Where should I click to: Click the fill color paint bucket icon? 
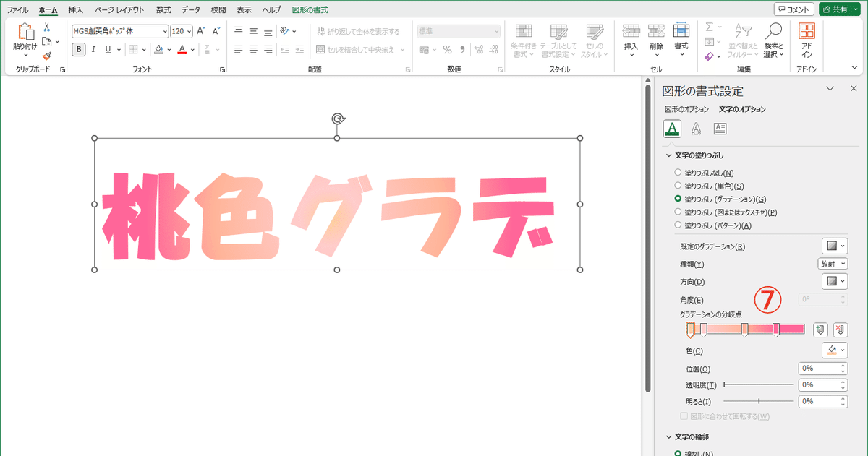158,49
